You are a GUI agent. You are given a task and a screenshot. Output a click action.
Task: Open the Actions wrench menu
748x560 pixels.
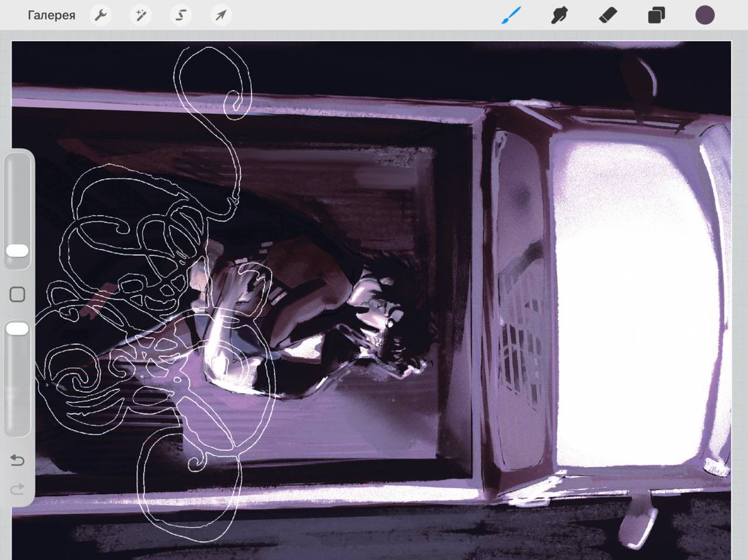click(100, 16)
